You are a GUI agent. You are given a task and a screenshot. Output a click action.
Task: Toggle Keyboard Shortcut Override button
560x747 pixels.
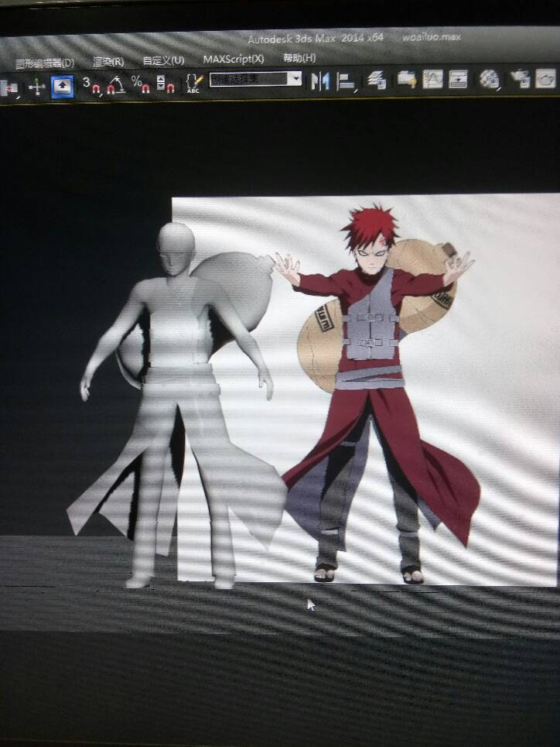click(63, 86)
